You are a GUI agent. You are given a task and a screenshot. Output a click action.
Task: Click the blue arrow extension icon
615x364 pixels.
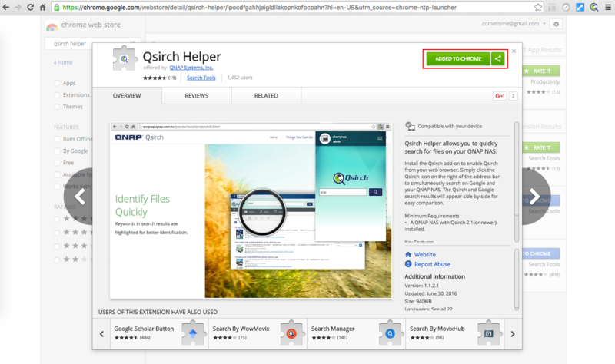[x=580, y=7]
